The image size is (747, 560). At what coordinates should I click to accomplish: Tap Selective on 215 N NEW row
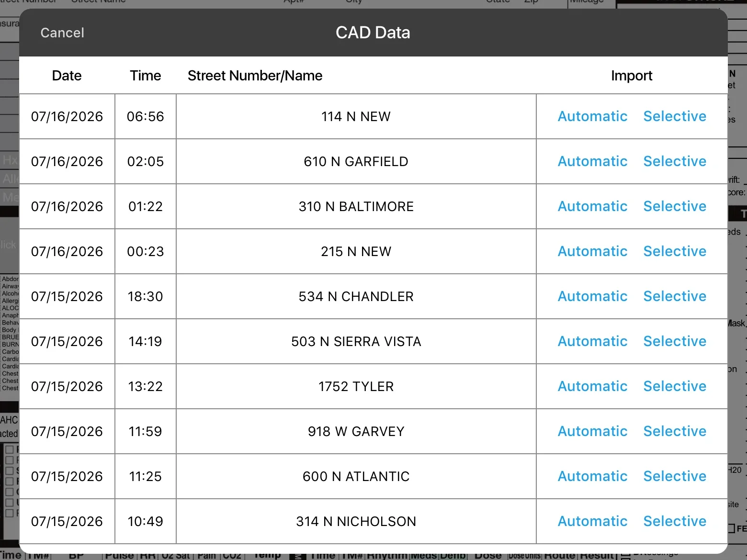click(675, 251)
